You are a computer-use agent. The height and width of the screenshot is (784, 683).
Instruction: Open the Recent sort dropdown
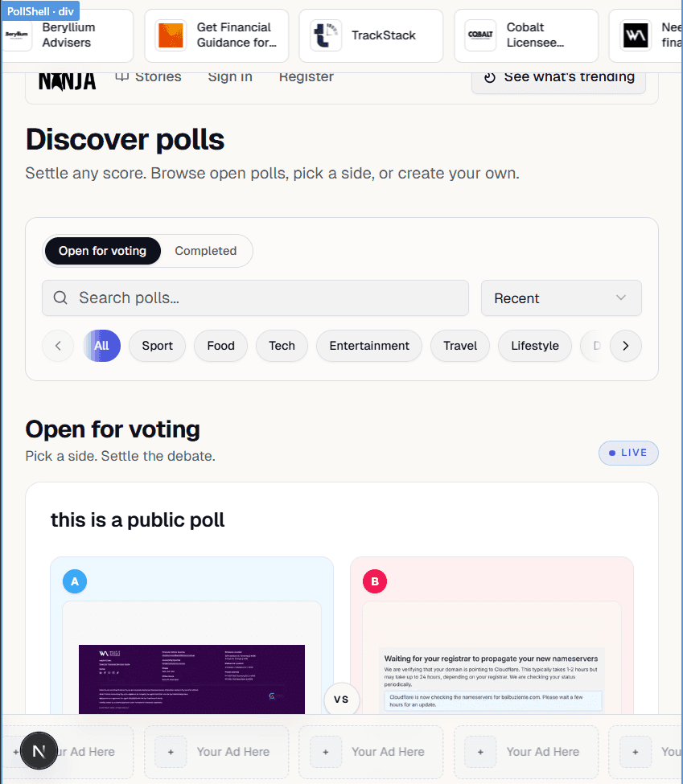[561, 298]
